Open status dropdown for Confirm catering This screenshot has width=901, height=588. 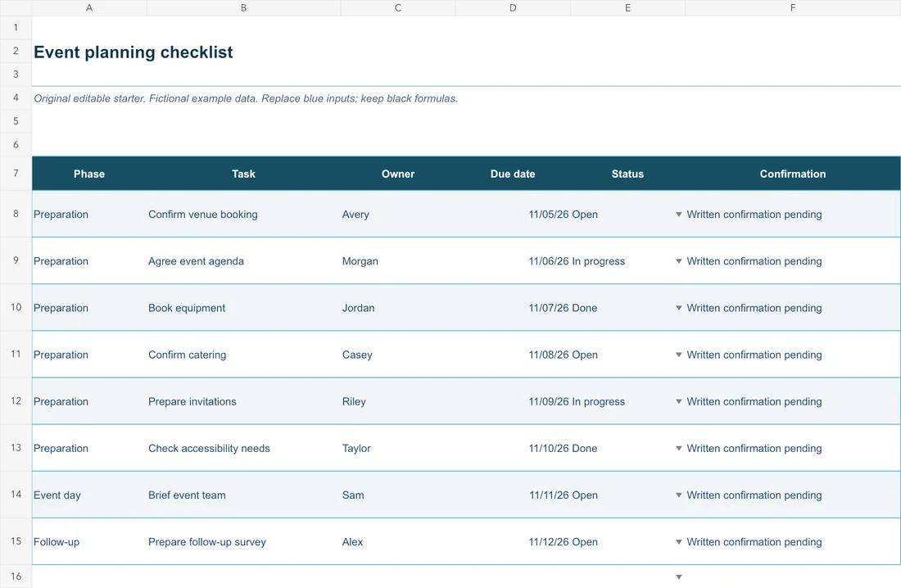click(679, 355)
